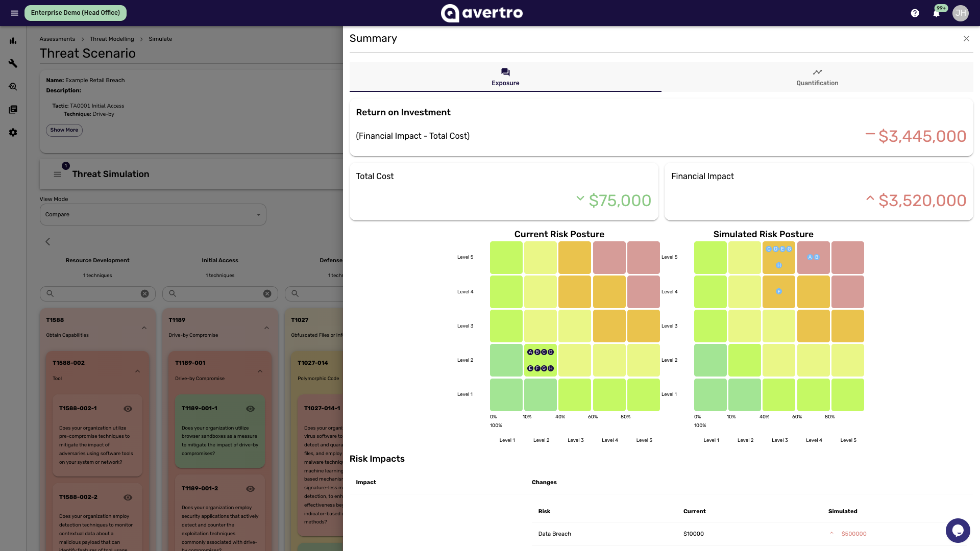This screenshot has height=551, width=980.
Task: Go to Threat Modelling breadcrumb
Action: pos(112,39)
